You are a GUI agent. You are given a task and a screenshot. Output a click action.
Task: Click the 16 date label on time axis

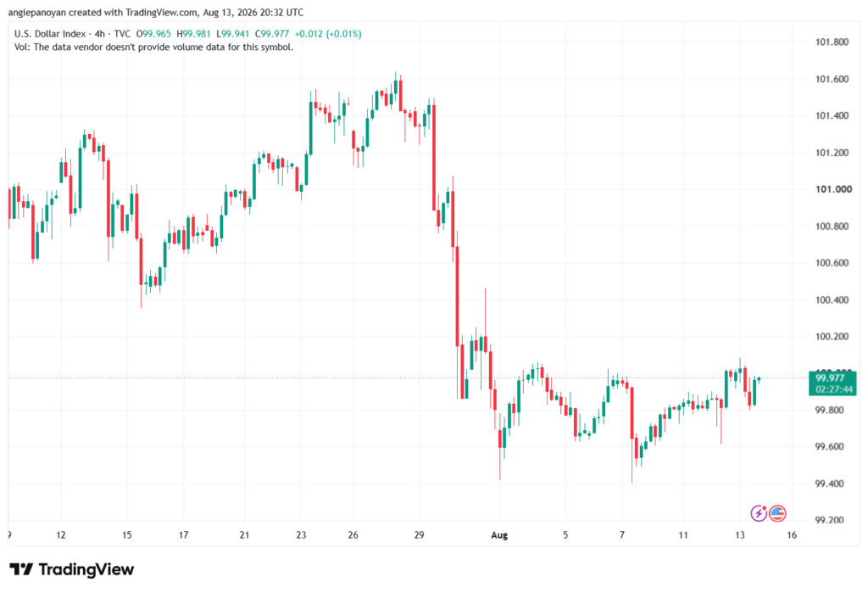(792, 534)
